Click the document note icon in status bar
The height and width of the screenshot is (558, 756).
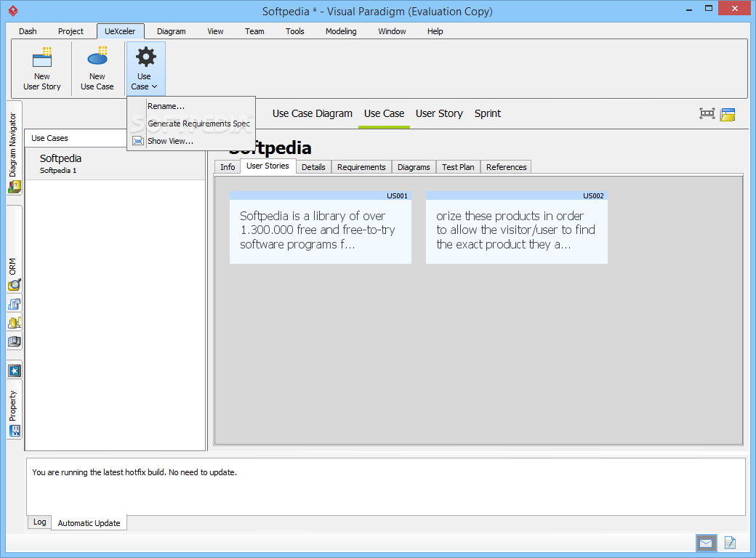[x=730, y=543]
